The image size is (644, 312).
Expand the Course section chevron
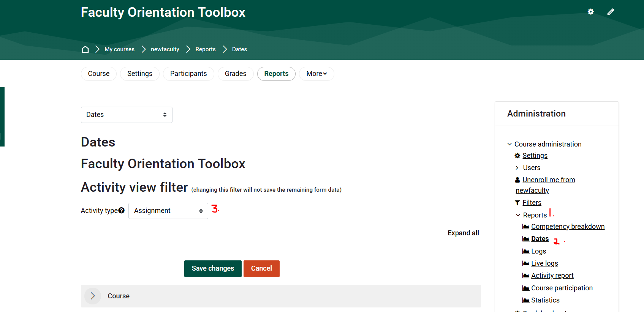(93, 296)
